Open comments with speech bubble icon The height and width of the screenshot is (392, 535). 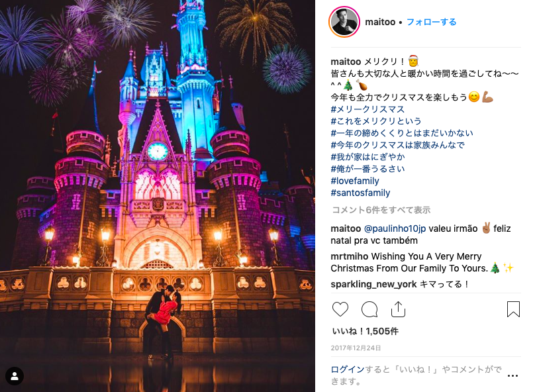coord(369,309)
